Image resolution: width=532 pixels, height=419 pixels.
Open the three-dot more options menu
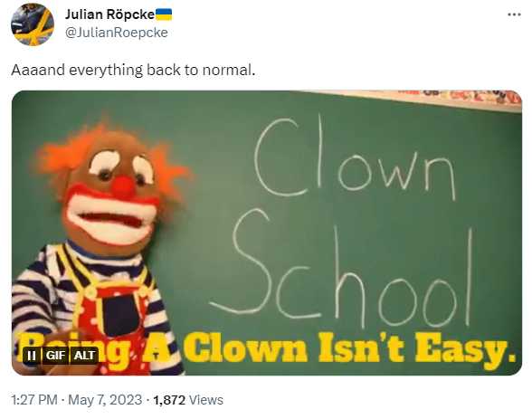click(x=514, y=14)
